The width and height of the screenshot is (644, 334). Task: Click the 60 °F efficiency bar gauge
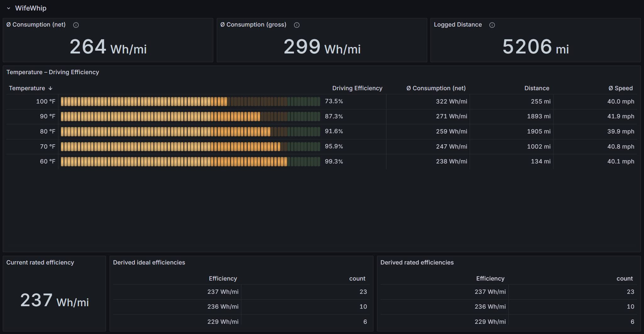[190, 162]
